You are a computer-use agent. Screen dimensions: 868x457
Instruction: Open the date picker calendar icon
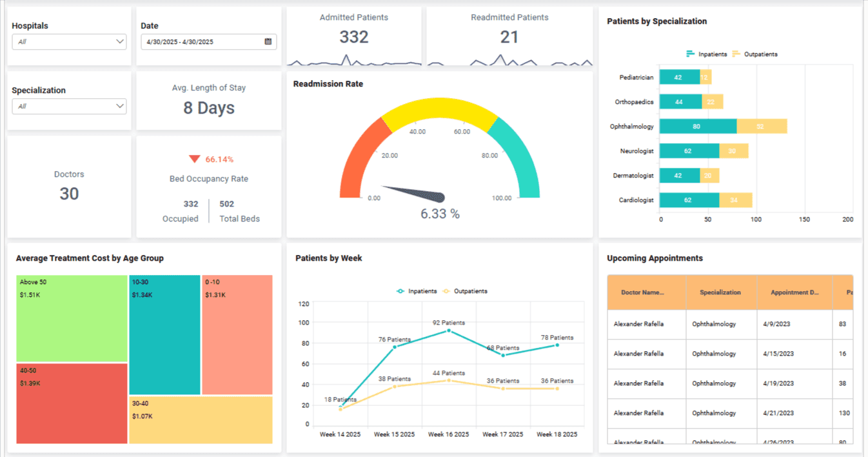point(270,41)
